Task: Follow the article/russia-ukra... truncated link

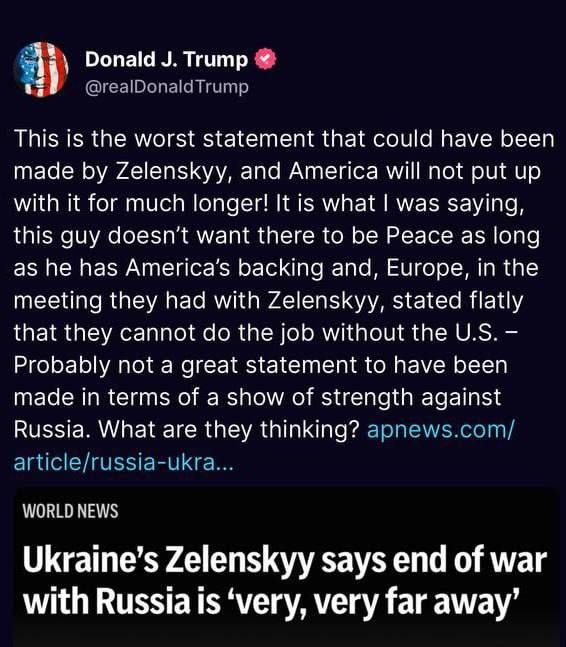Action: click(x=124, y=462)
